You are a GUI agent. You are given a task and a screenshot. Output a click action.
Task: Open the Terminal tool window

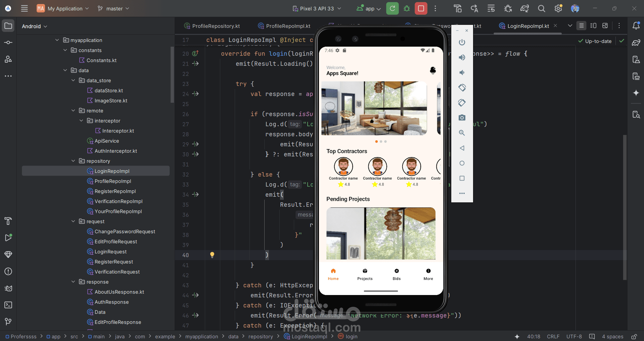8,305
